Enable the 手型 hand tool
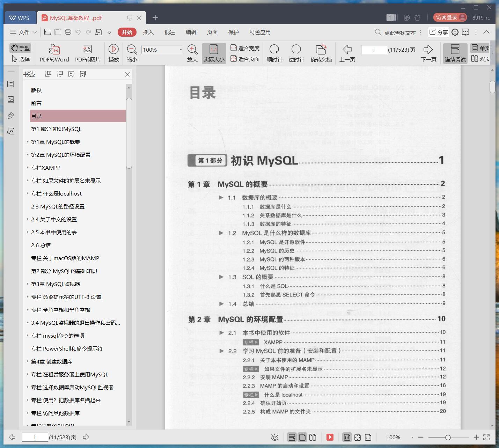Image resolution: width=499 pixels, height=448 pixels. point(20,48)
